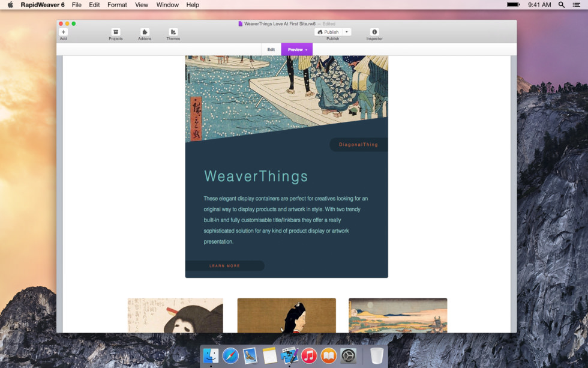The image size is (588, 368).
Task: Open RapidWeaver icon in the Dock
Action: [289, 355]
